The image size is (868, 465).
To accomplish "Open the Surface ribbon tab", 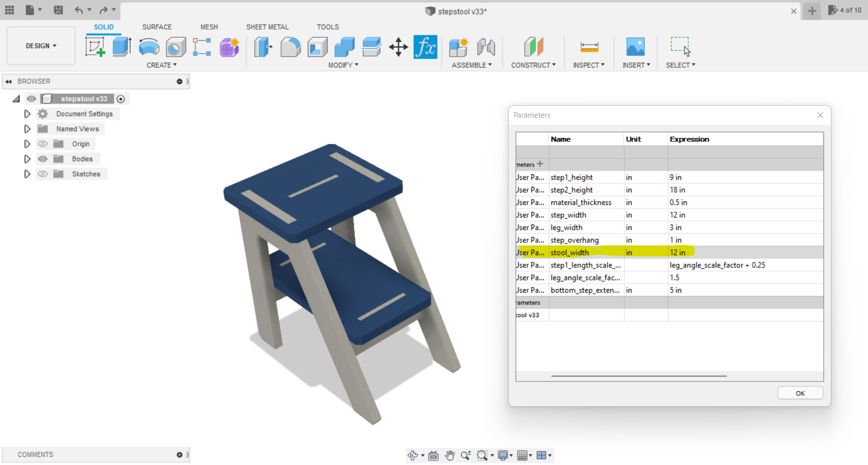I will click(157, 27).
